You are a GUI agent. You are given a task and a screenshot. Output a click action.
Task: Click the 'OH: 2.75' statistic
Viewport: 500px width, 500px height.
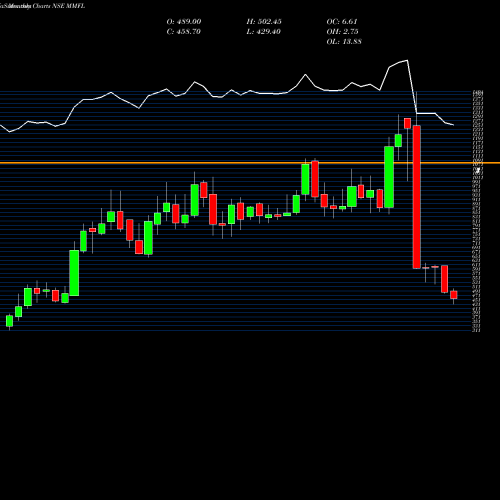click(342, 32)
